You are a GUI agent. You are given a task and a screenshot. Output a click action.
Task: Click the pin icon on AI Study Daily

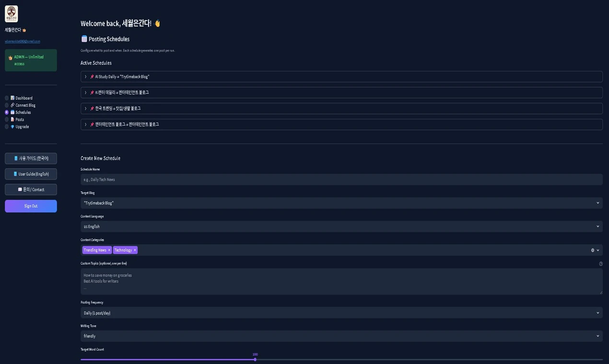click(x=92, y=77)
